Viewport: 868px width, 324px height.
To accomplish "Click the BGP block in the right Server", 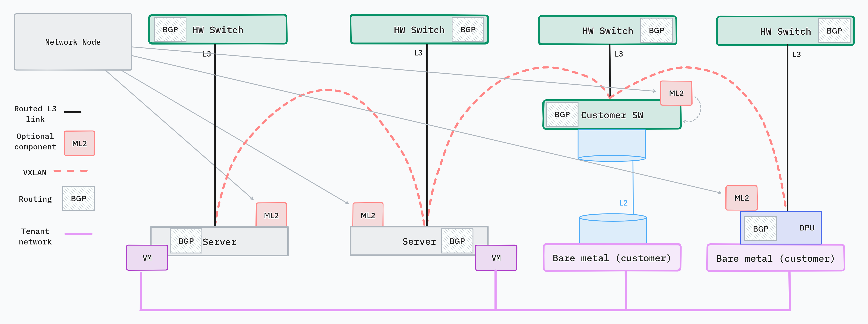I will coord(457,241).
